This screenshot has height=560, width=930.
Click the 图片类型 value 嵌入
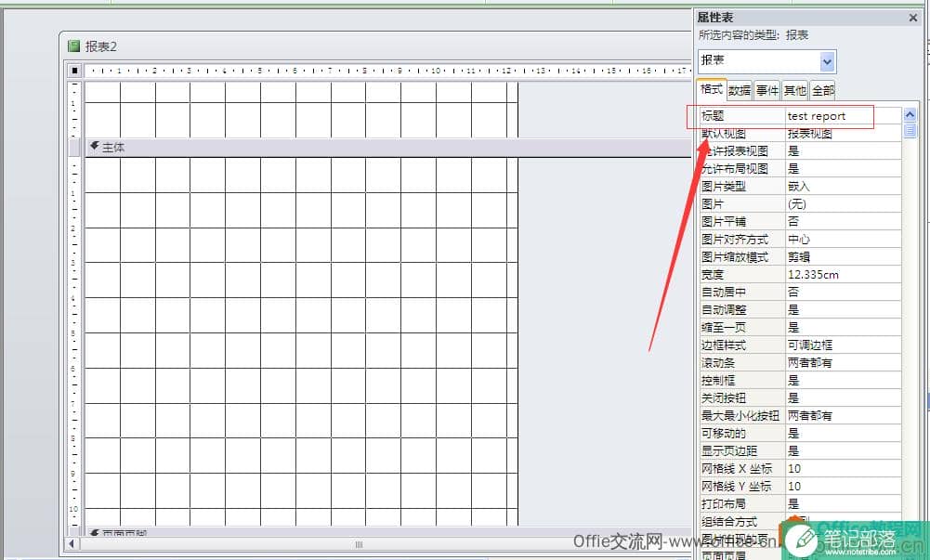pos(843,187)
